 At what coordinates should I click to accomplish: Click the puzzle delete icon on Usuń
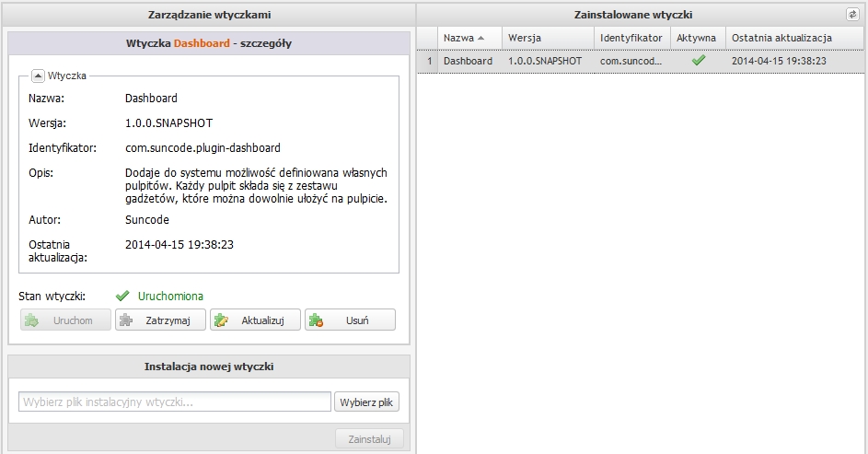pos(316,320)
